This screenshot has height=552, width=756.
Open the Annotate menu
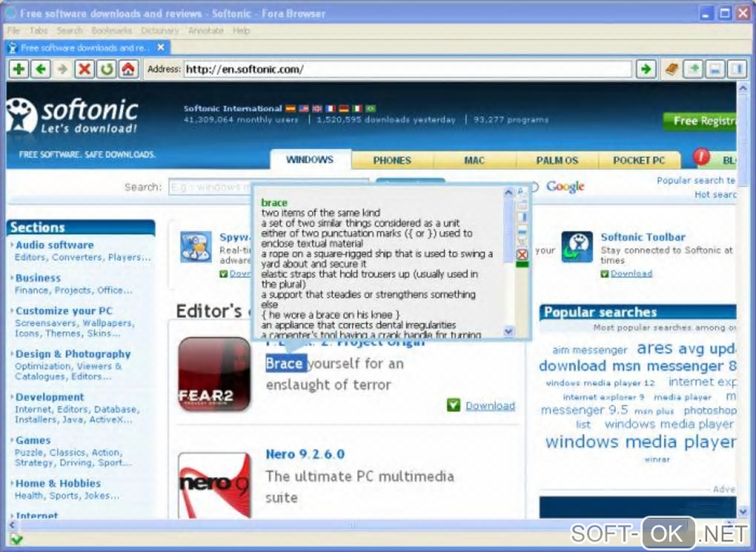(x=206, y=30)
